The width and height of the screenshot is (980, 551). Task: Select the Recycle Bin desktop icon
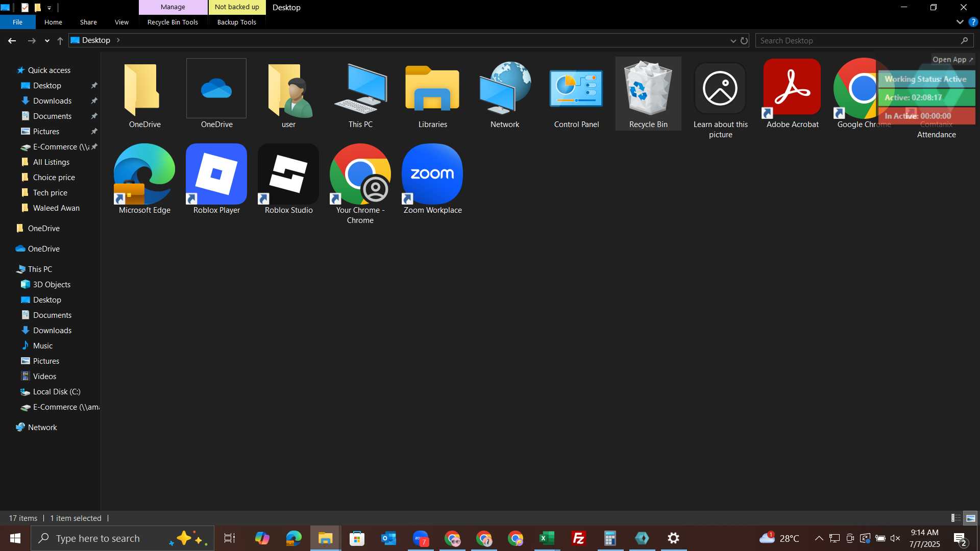click(x=648, y=94)
